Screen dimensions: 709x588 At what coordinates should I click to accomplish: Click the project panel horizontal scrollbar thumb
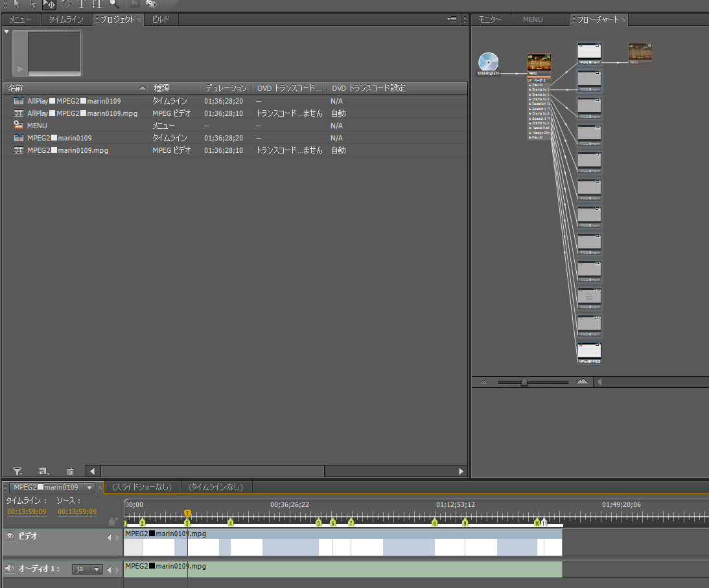click(213, 471)
